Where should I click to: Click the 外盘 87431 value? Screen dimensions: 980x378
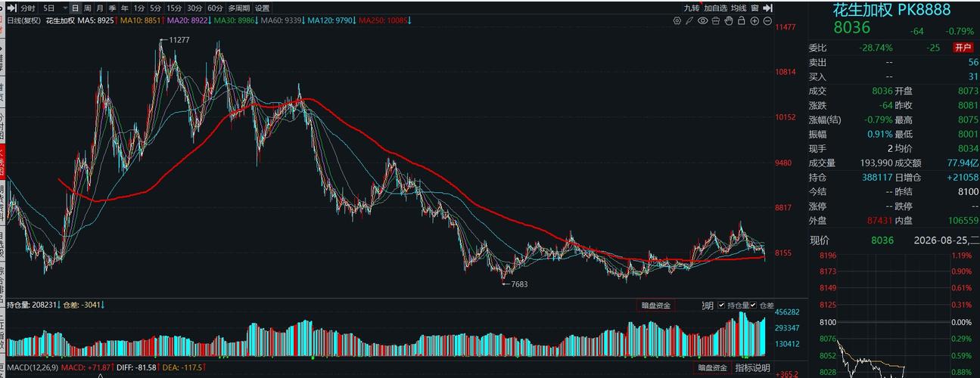click(x=879, y=221)
